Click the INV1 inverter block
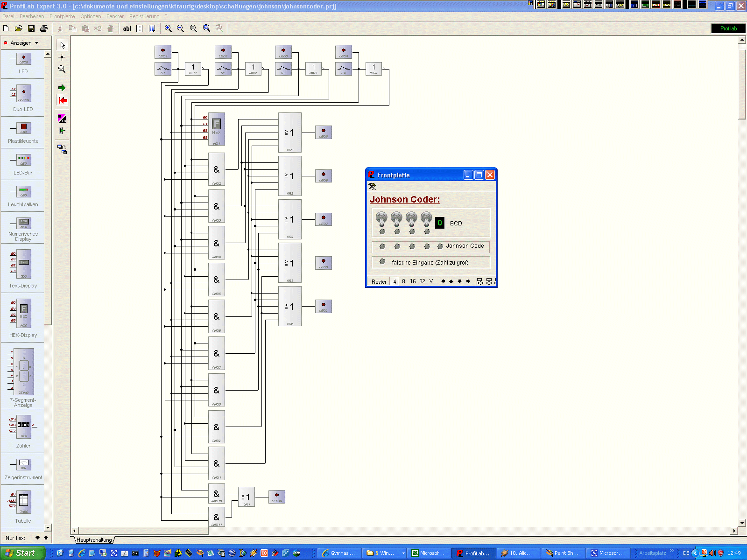This screenshot has width=747, height=560. coord(193,69)
